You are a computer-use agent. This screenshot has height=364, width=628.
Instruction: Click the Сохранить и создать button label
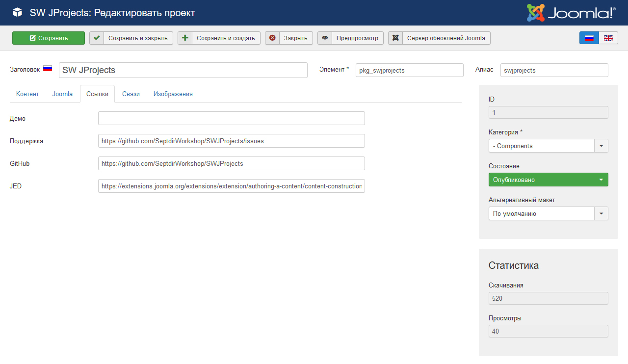click(x=226, y=38)
